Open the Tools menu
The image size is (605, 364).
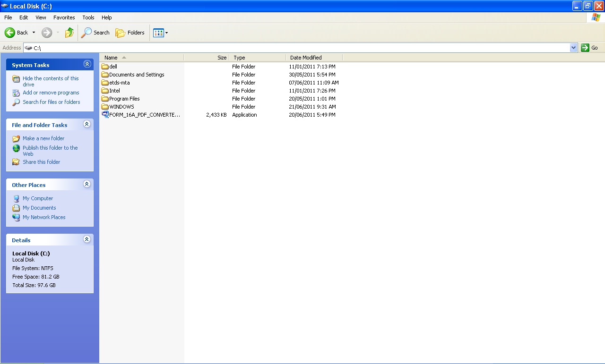(x=88, y=17)
